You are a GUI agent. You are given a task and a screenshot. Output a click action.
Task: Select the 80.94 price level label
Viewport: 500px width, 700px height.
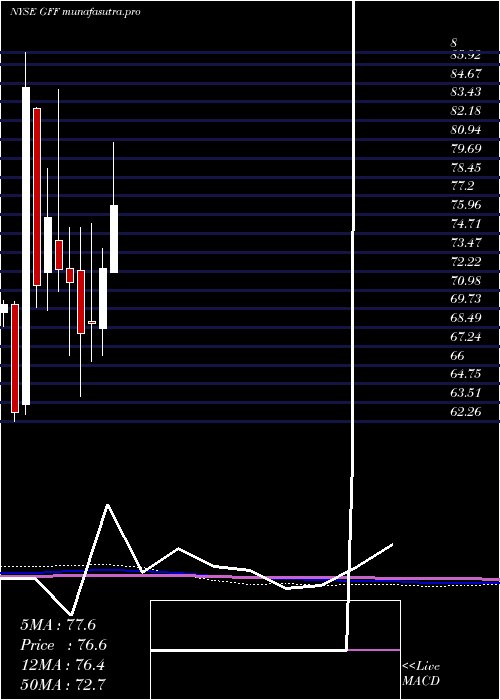(466, 130)
